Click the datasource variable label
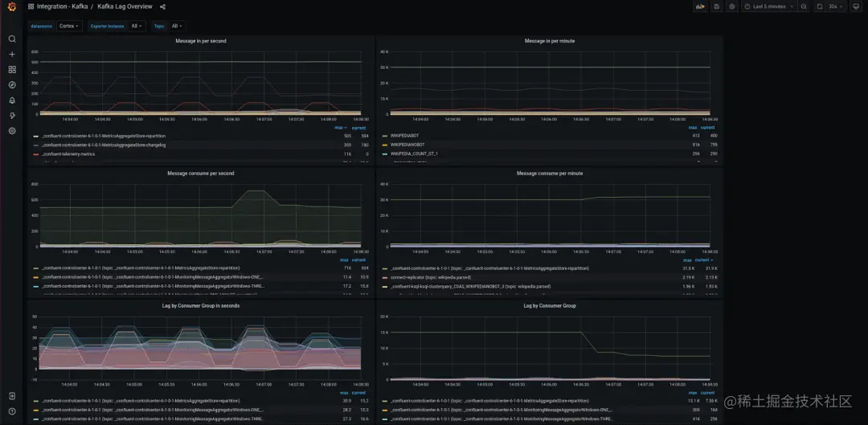Image resolution: width=868 pixels, height=425 pixels. tap(42, 26)
